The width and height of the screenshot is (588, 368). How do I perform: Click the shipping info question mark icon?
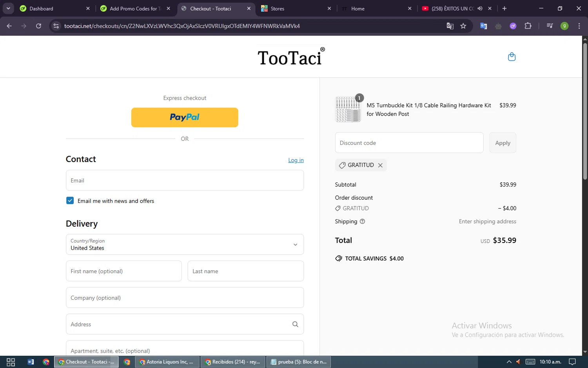point(362,221)
